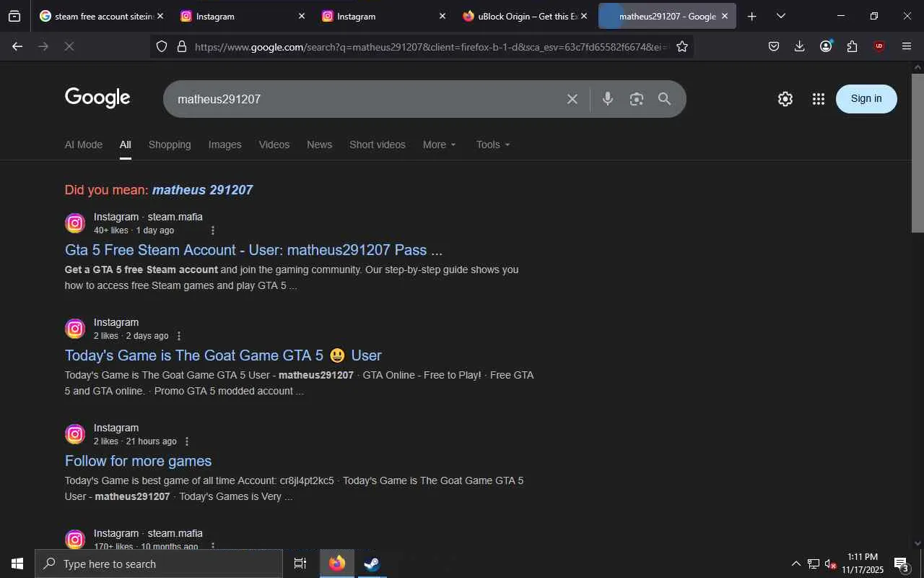Open 'Gta 5 Free Steam Account' result
The width and height of the screenshot is (924, 578).
253,250
